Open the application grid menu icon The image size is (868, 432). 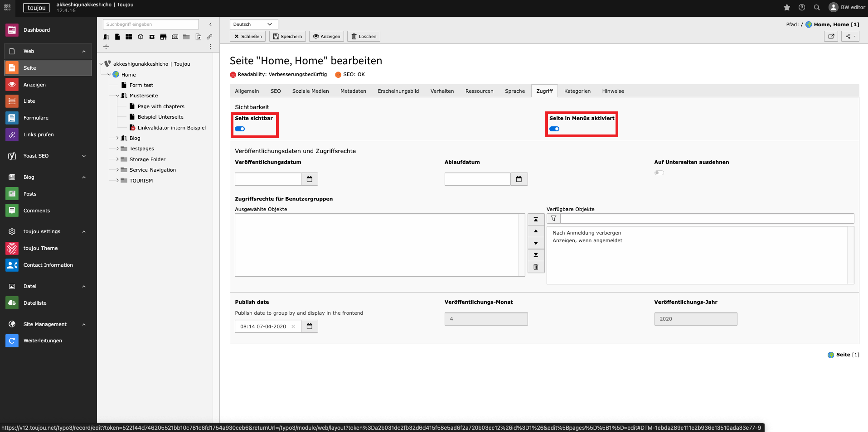[x=7, y=7]
